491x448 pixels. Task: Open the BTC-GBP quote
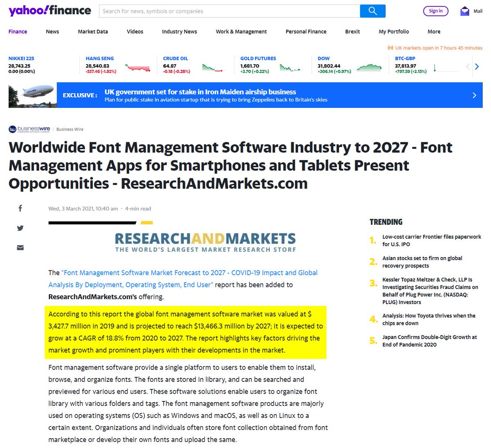click(405, 58)
